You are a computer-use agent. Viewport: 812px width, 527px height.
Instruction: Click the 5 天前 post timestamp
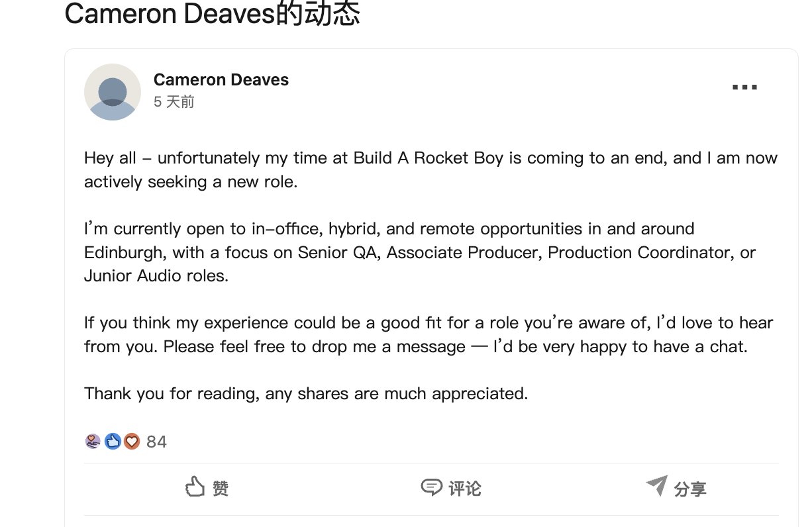pos(174,102)
